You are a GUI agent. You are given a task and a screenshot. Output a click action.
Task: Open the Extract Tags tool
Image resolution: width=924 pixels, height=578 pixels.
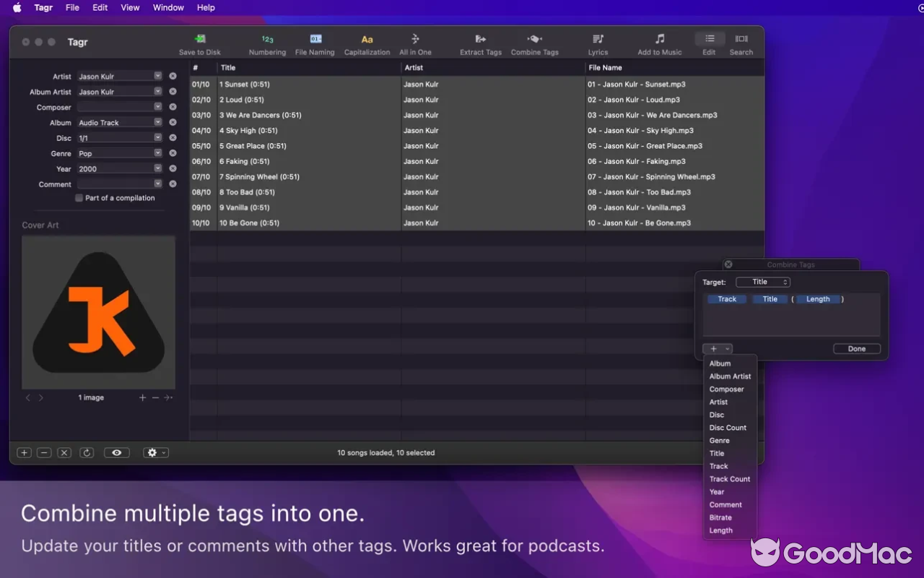[479, 42]
